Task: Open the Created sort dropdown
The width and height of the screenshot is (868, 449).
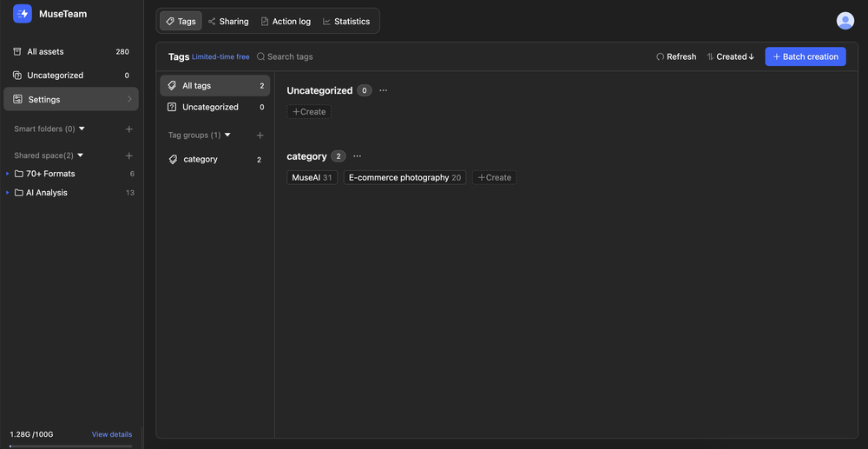Action: (x=731, y=56)
